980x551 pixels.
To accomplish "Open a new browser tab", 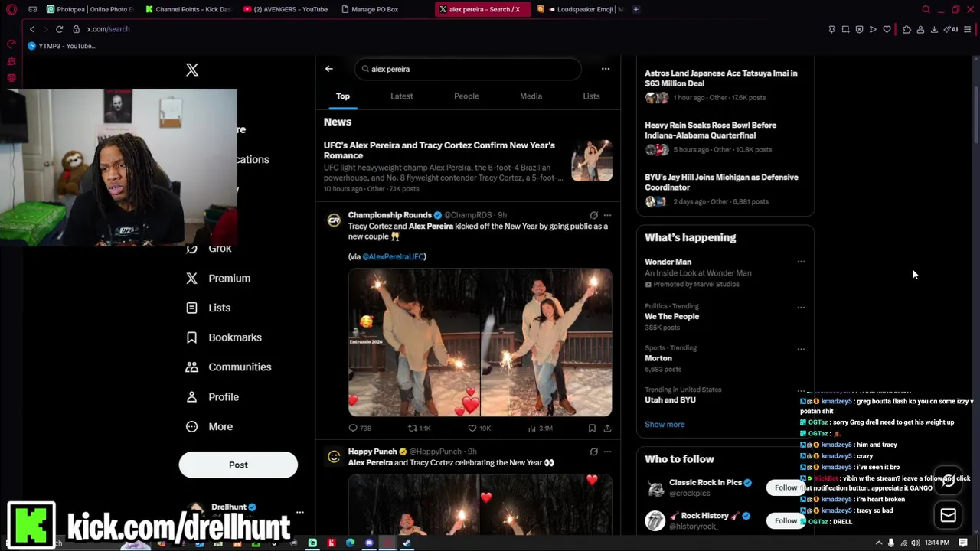I will click(635, 9).
